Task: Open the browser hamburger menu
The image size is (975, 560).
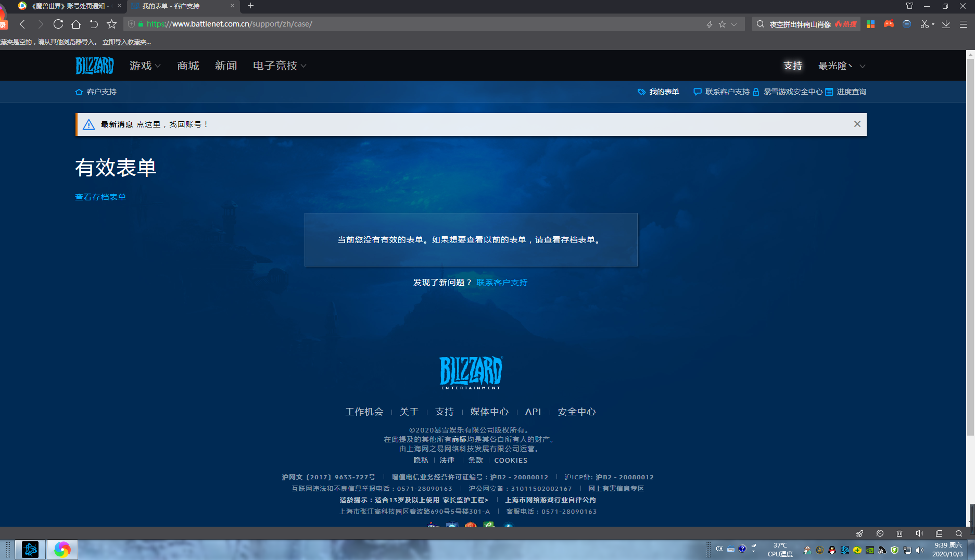Action: click(x=964, y=24)
